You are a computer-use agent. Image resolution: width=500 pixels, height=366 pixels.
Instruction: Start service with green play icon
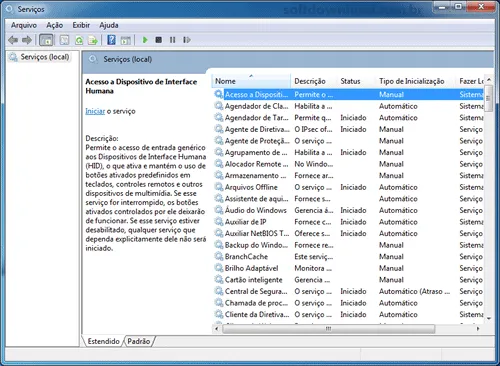point(145,40)
